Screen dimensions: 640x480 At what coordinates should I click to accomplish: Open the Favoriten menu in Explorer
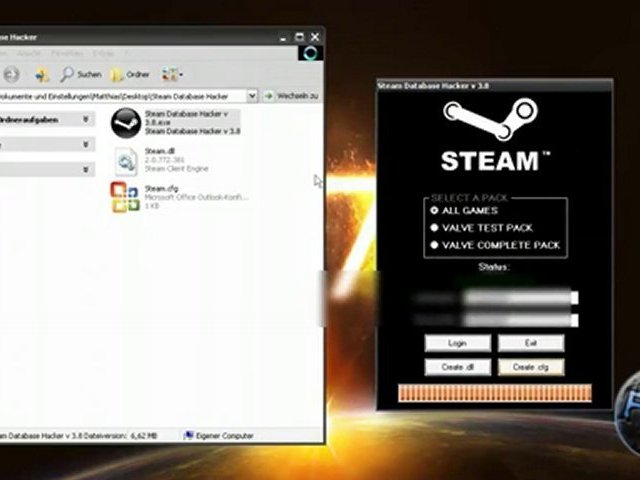point(67,53)
